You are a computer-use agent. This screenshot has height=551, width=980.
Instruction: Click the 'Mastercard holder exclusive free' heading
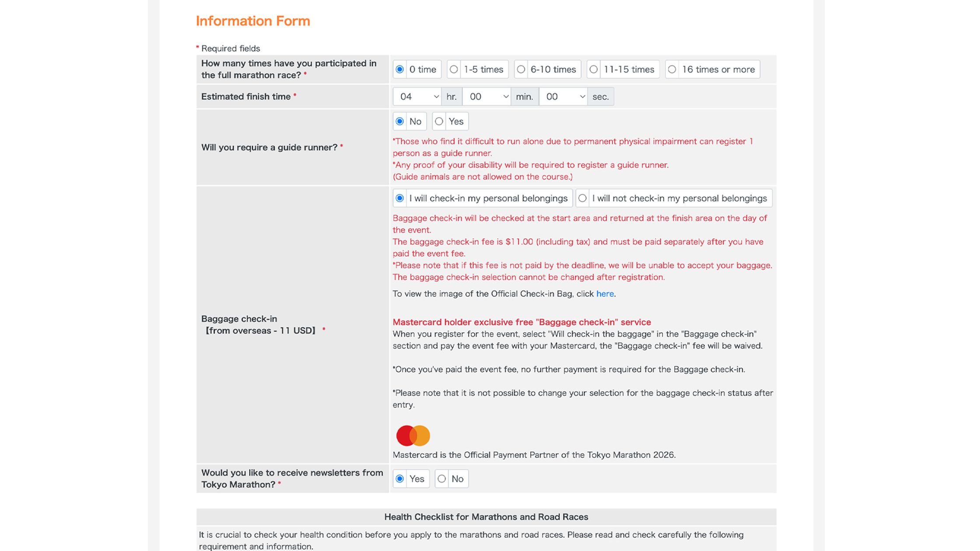point(521,322)
